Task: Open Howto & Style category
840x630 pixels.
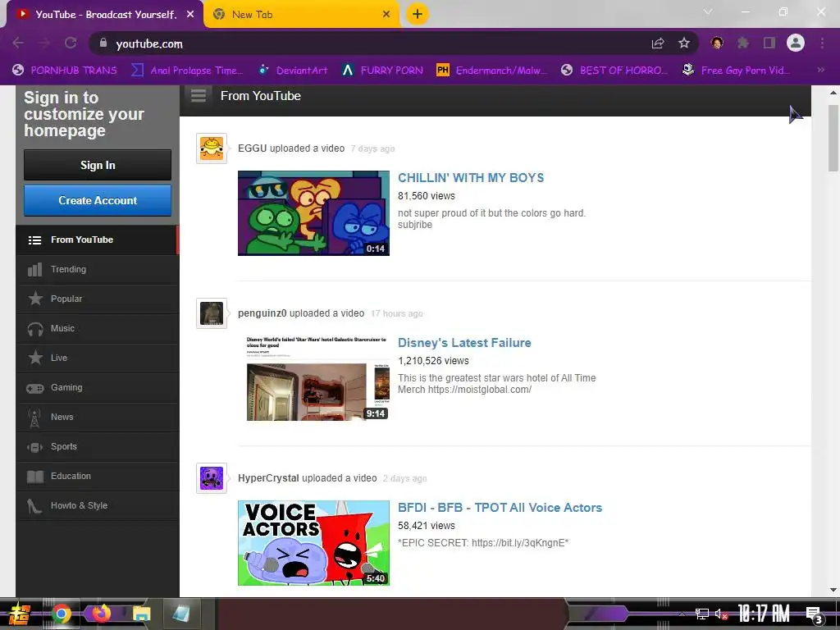Action: click(x=97, y=505)
